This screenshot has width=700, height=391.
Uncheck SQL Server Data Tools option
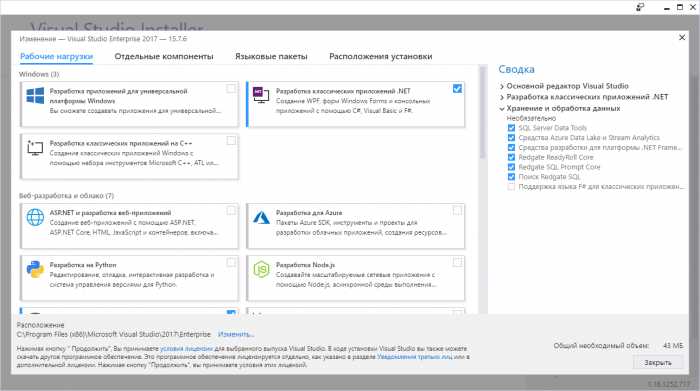(x=511, y=128)
